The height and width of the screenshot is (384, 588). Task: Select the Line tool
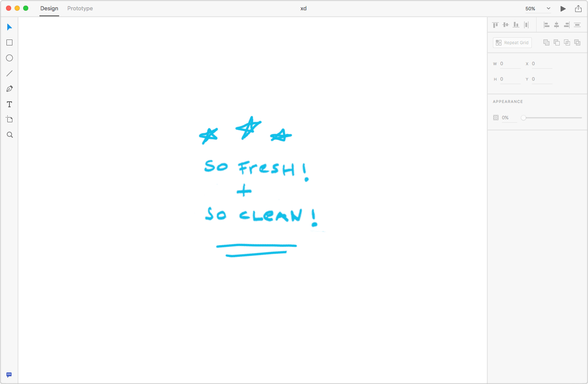[x=9, y=73]
